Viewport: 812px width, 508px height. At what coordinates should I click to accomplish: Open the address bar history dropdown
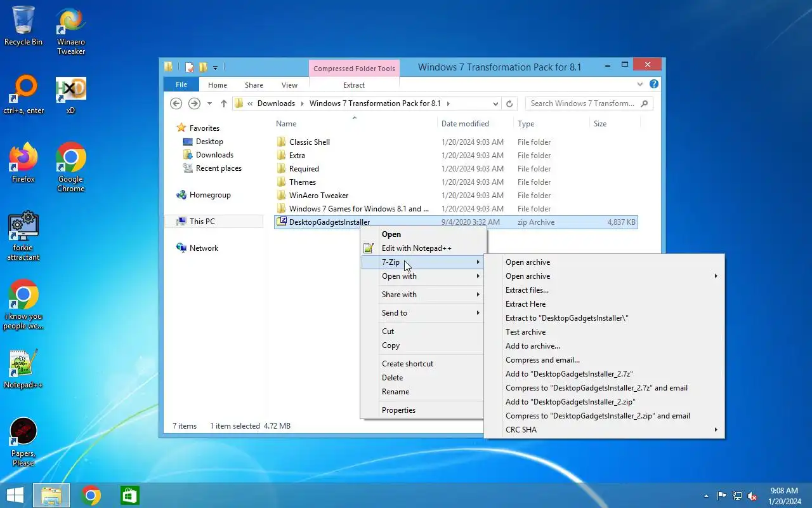point(495,104)
